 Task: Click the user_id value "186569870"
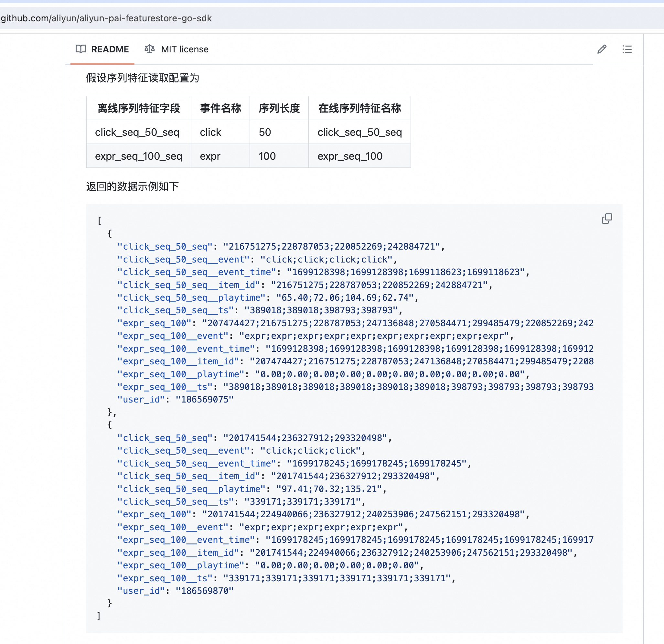coord(204,591)
